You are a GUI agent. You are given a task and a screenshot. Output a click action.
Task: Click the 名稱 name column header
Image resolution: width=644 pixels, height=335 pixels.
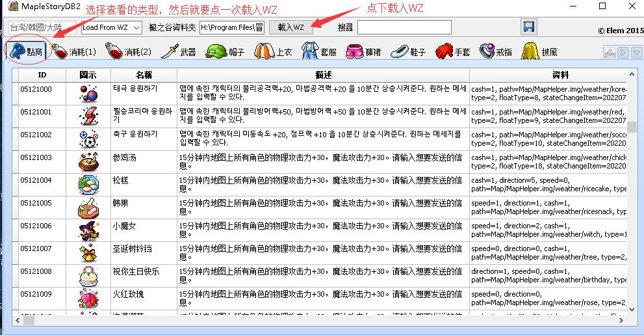coord(144,75)
